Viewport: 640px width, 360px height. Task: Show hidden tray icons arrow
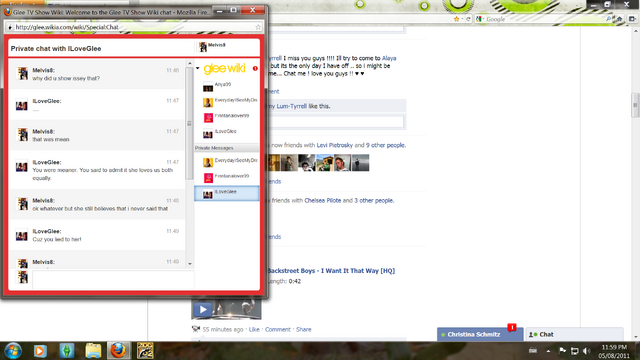pyautogui.click(x=548, y=351)
